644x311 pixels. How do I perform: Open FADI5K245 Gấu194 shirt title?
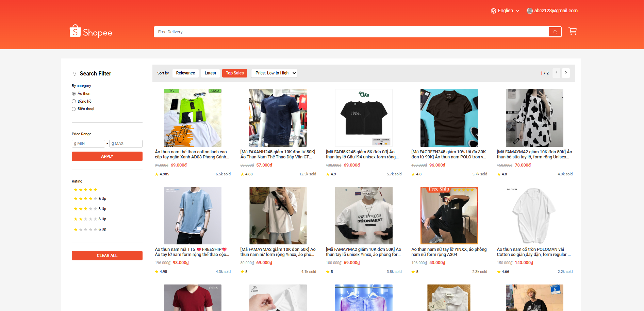coord(363,155)
